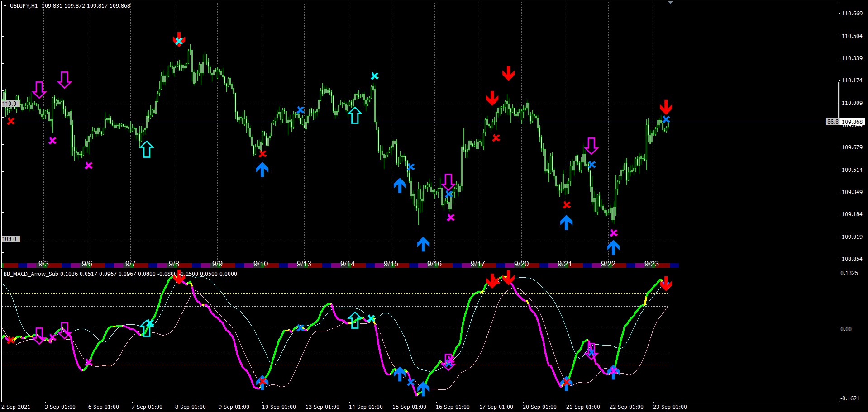Click the 108.854 price scale value

coord(852,259)
